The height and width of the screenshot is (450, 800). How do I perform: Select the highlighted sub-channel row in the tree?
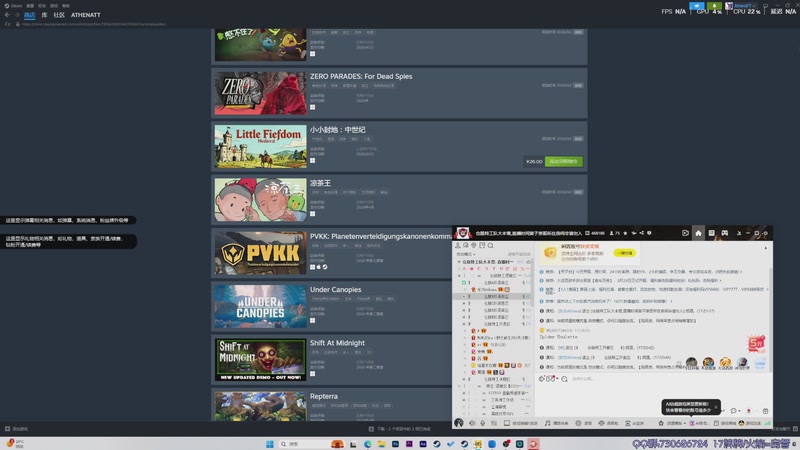pyautogui.click(x=493, y=296)
